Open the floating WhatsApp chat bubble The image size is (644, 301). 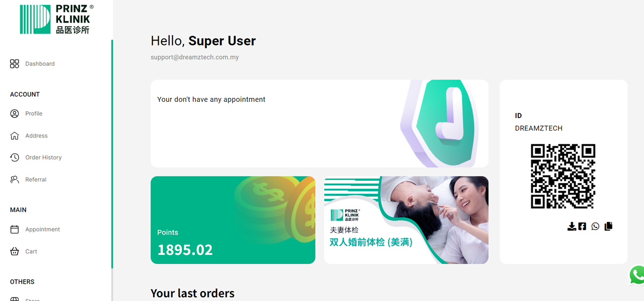click(x=637, y=275)
